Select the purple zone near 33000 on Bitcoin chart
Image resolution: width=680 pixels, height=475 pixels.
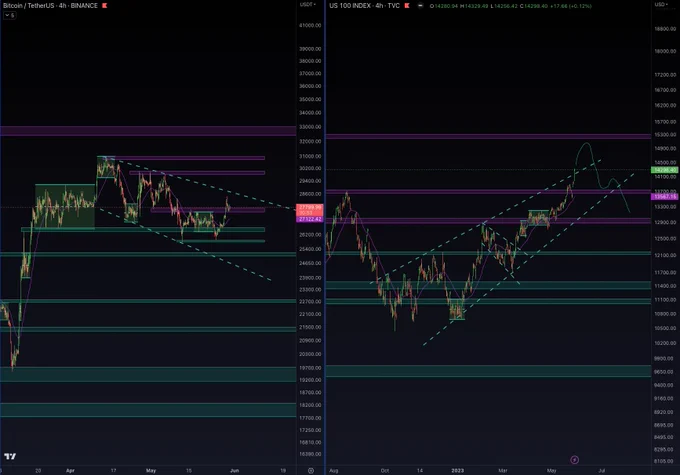pyautogui.click(x=148, y=131)
